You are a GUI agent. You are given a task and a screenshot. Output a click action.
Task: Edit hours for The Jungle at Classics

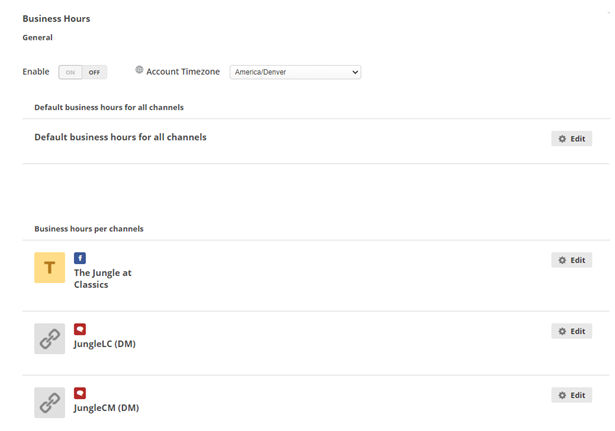pos(571,260)
